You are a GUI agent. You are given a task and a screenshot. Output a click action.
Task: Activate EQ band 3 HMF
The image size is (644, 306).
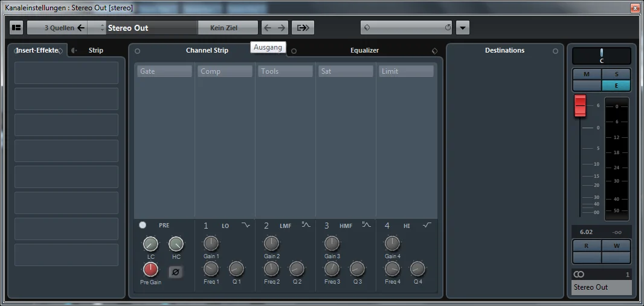click(x=326, y=226)
